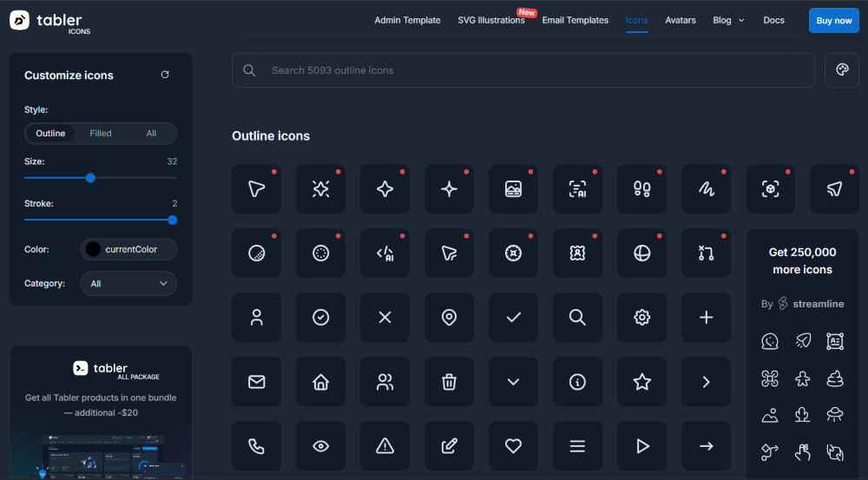Choose the chevron-right icon tile

coord(706,381)
